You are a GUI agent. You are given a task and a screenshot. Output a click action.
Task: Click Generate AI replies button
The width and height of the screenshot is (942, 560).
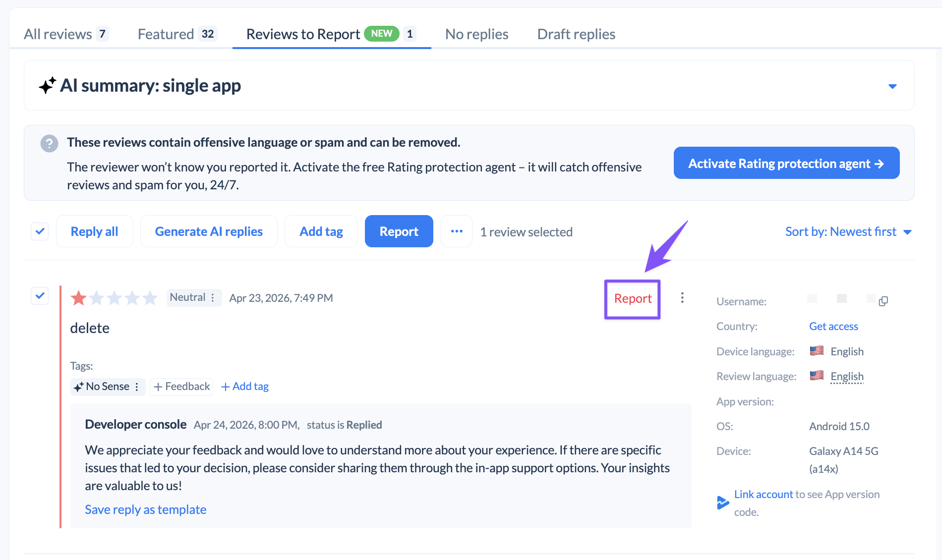[x=209, y=231]
